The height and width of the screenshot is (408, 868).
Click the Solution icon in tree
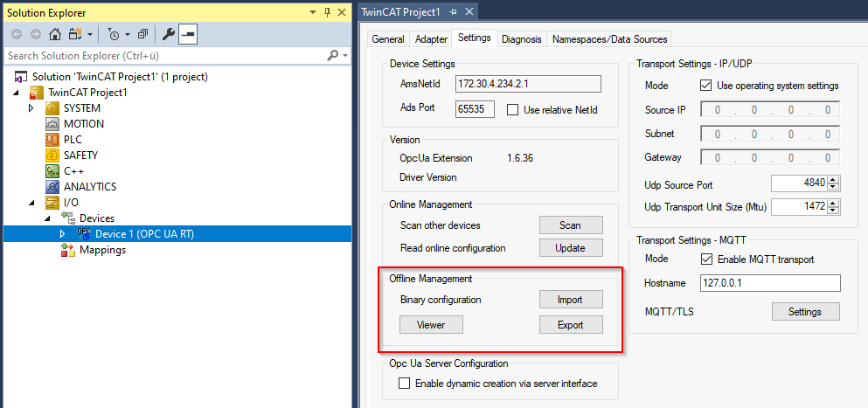pyautogui.click(x=21, y=76)
